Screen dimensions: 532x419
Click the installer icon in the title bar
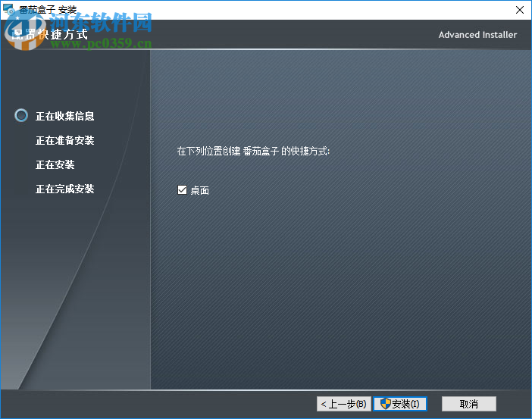click(x=8, y=10)
